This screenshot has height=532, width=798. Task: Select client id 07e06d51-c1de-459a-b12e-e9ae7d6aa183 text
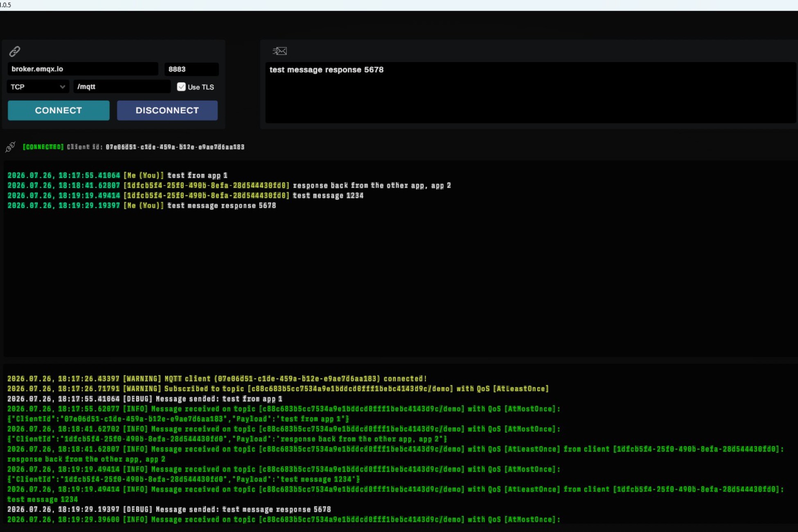175,147
